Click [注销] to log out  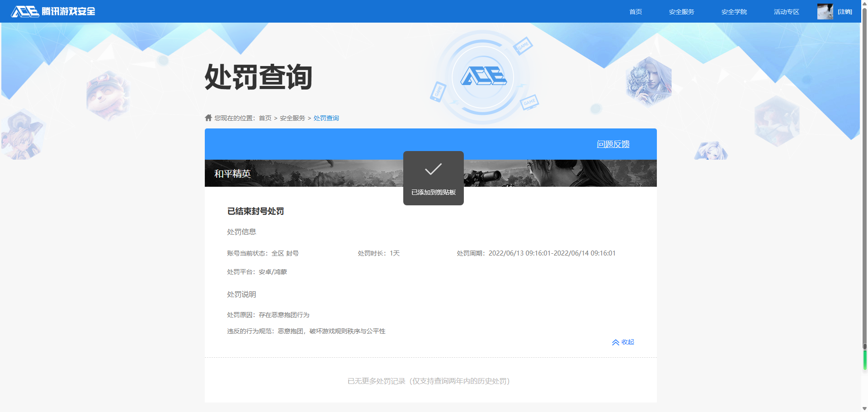point(846,11)
